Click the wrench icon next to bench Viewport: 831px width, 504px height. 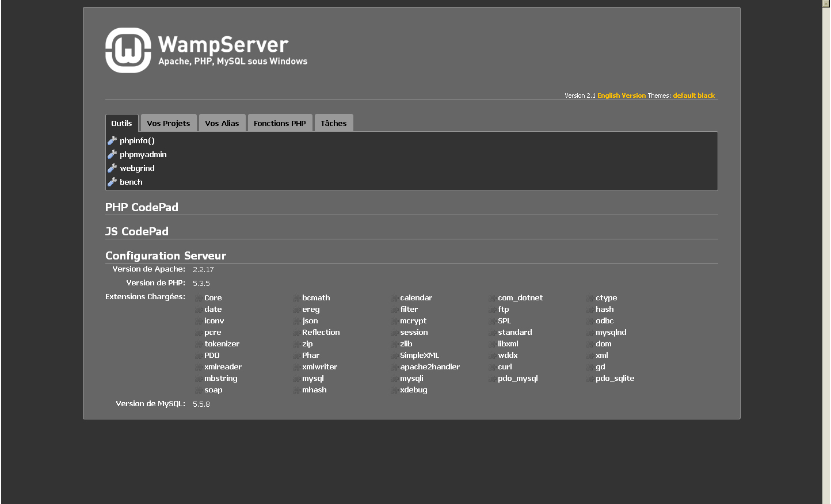point(112,182)
